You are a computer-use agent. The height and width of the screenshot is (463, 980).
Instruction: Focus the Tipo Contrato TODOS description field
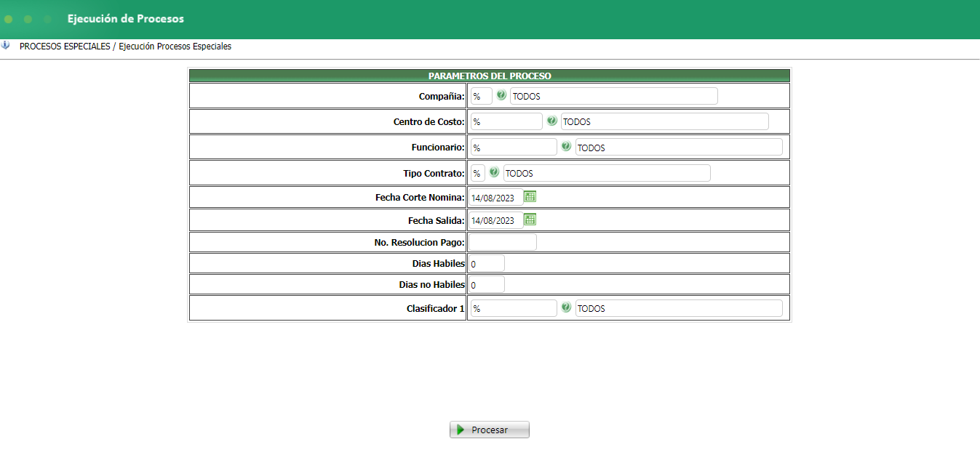607,173
